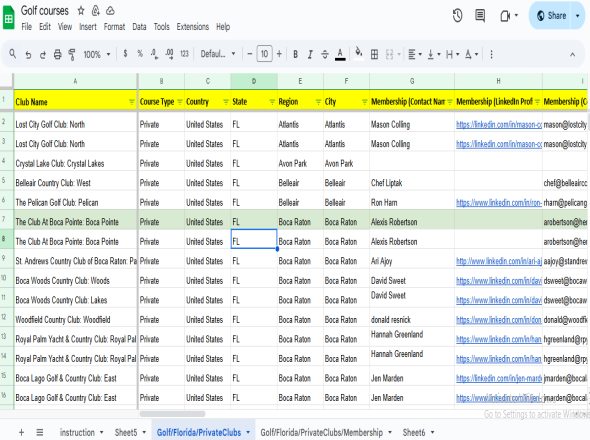
Task: Open Mason Colling LinkedIn link in row 2
Action: (499, 125)
